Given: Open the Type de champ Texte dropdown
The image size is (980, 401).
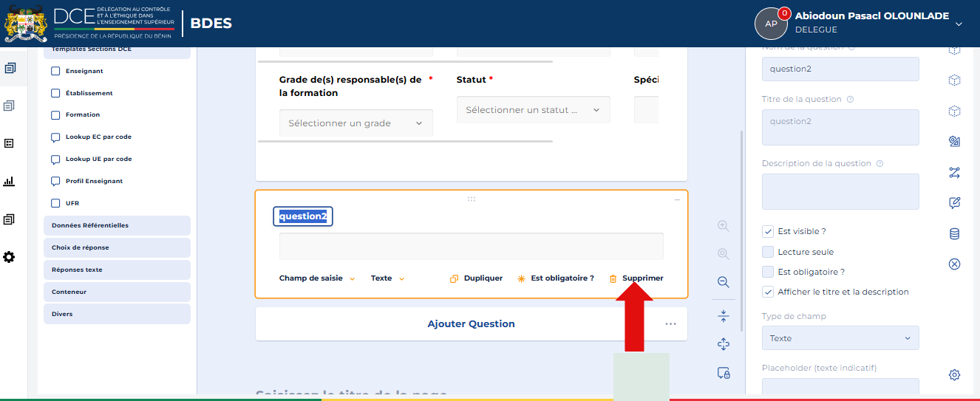Looking at the screenshot, I should tap(840, 338).
